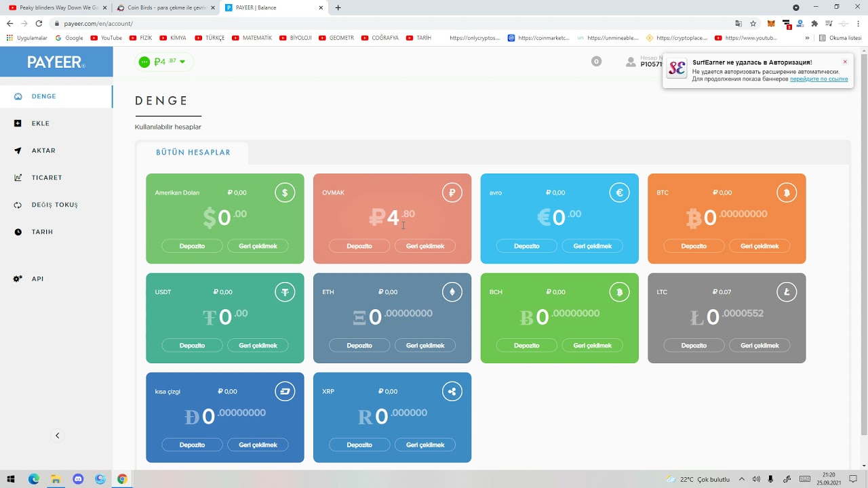Click Depozito on the XRP card
Viewport: 868px width, 488px height.
(x=359, y=445)
